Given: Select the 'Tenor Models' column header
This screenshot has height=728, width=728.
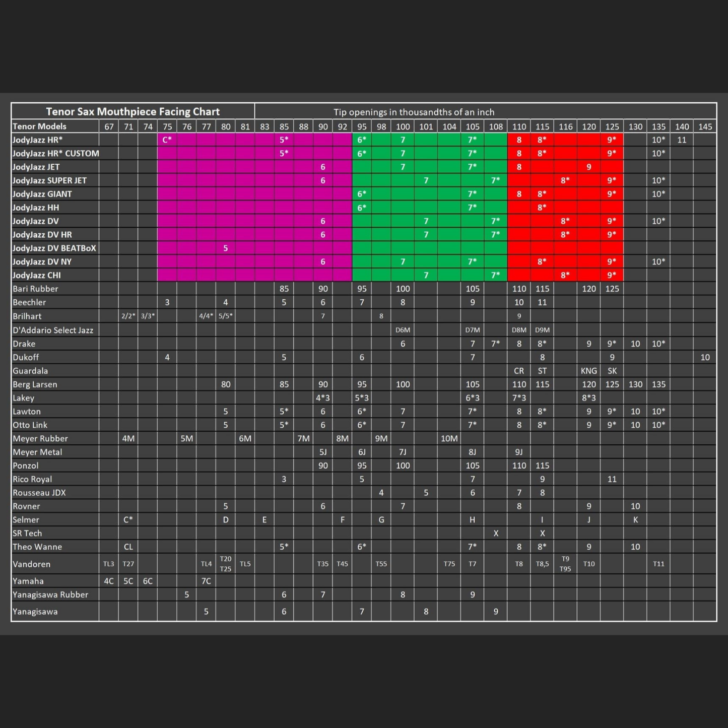Looking at the screenshot, I should tap(39, 126).
